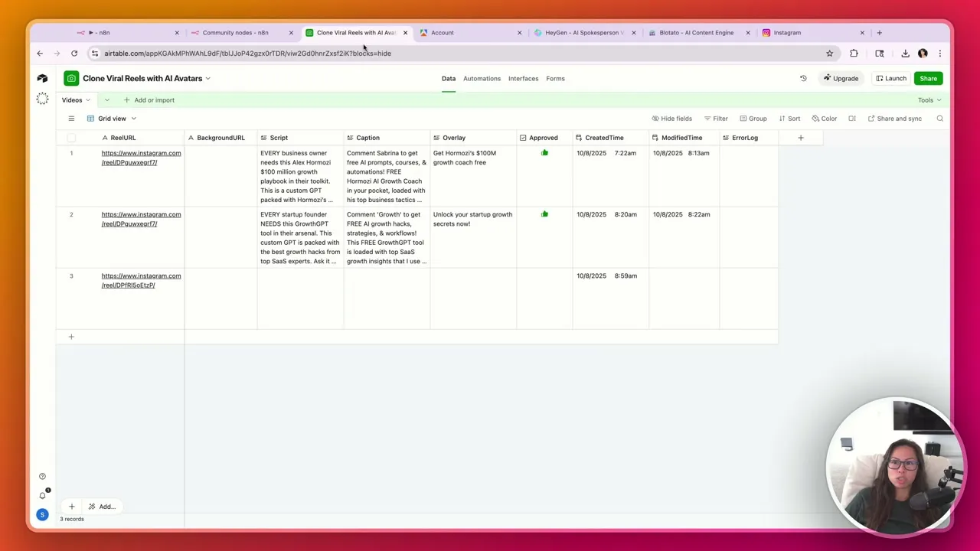Select the 8:59am CreatedTime cell
980x551 pixels.
(x=610, y=298)
